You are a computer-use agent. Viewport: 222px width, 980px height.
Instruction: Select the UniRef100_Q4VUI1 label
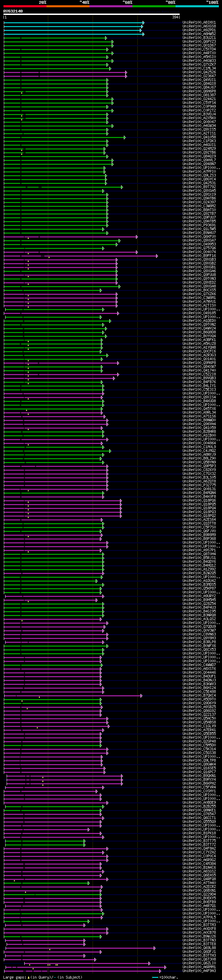(x=199, y=80)
